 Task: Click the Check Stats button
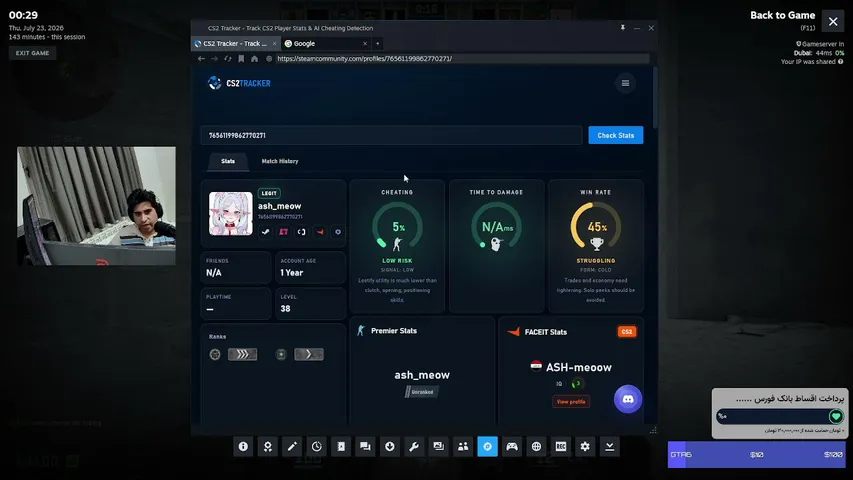pyautogui.click(x=615, y=135)
